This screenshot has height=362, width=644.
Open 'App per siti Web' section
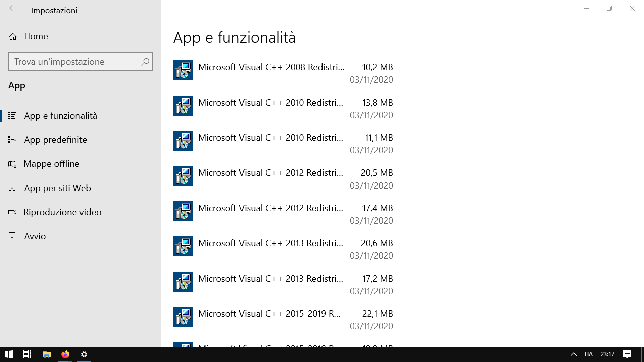pyautogui.click(x=80, y=188)
